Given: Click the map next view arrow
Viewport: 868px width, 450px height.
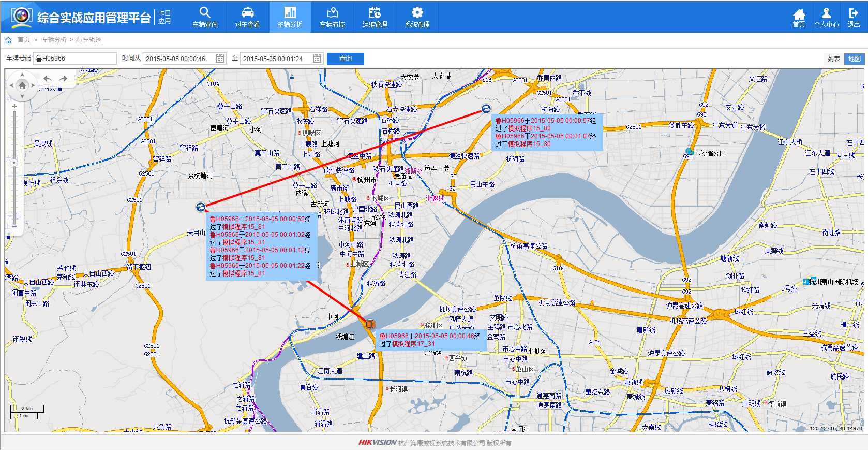Looking at the screenshot, I should pos(64,79).
